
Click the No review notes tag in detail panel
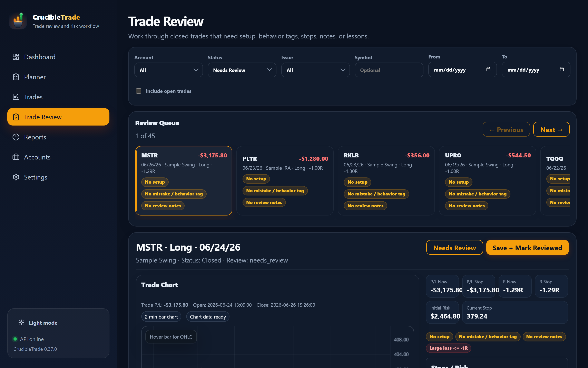tap(544, 337)
